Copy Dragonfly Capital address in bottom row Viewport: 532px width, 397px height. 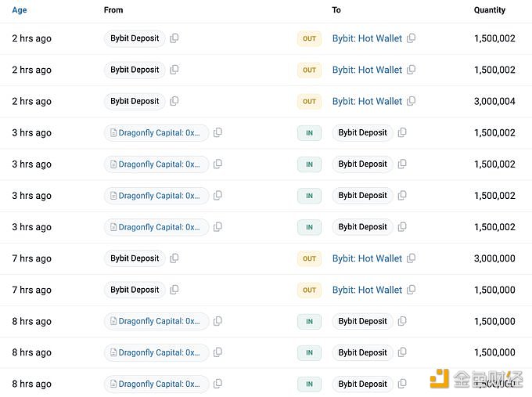tap(217, 384)
